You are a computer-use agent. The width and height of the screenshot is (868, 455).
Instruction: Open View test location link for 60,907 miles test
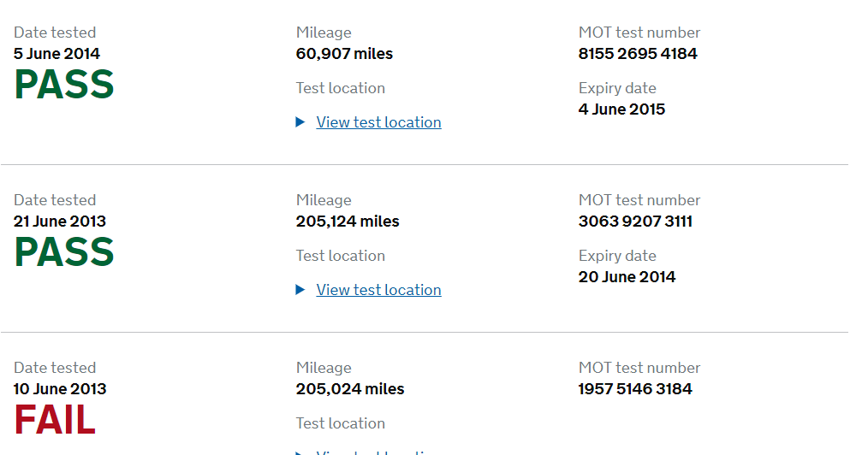pyautogui.click(x=378, y=122)
